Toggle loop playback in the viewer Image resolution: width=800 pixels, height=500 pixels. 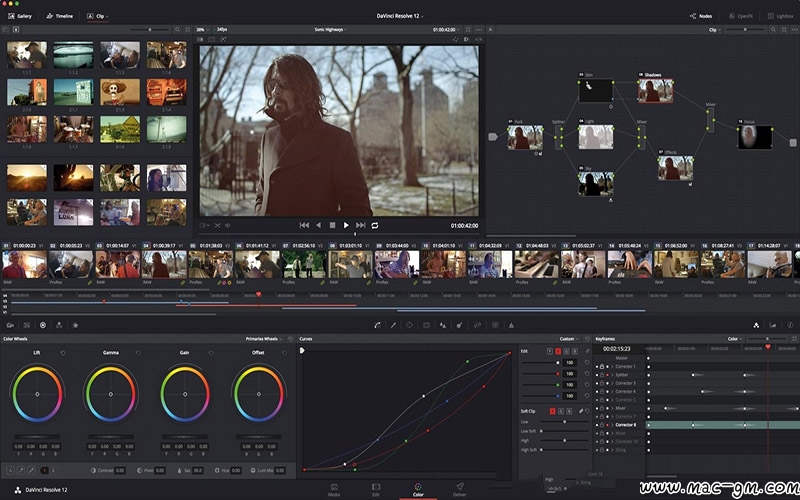(375, 225)
